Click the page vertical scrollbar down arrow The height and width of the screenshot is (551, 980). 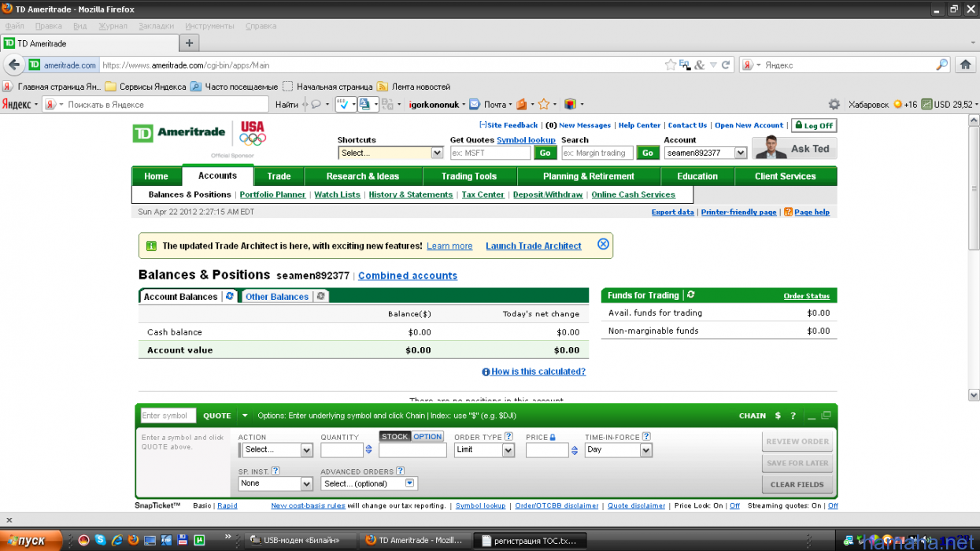coord(973,394)
